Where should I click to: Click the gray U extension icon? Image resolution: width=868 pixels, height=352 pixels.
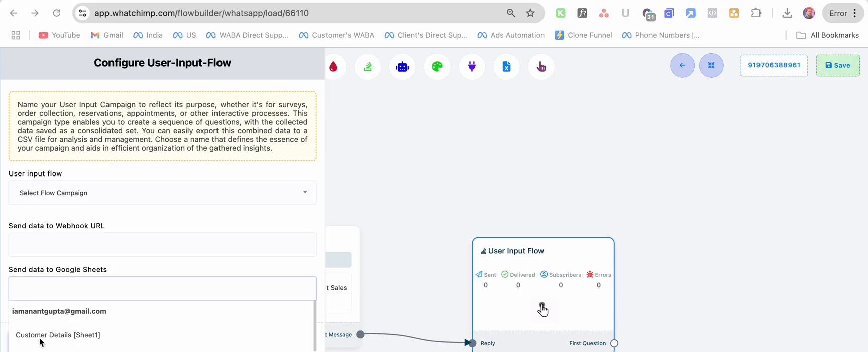625,13
